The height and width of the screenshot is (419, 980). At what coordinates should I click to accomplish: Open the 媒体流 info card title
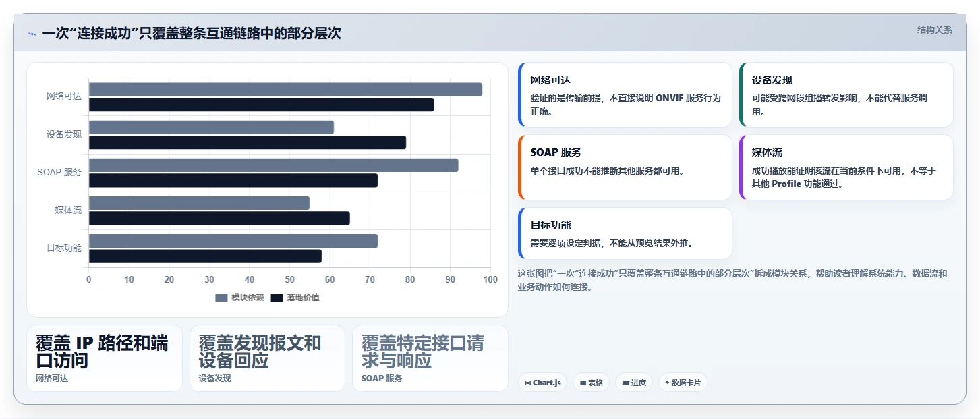pyautogui.click(x=768, y=152)
